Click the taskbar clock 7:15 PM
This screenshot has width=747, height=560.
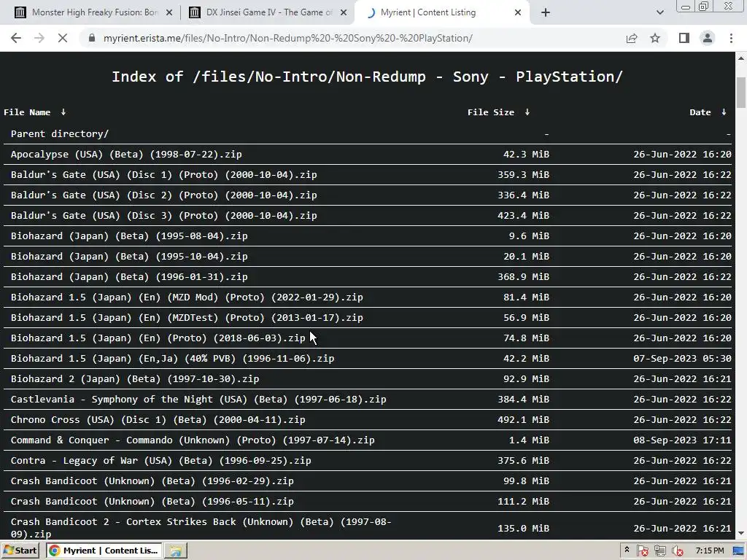709,551
